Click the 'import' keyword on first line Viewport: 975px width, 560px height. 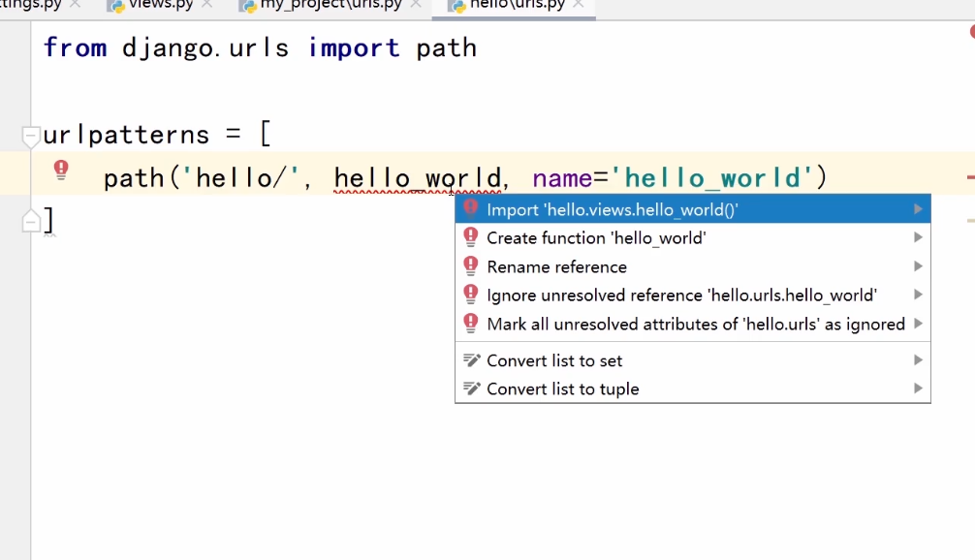(x=353, y=47)
